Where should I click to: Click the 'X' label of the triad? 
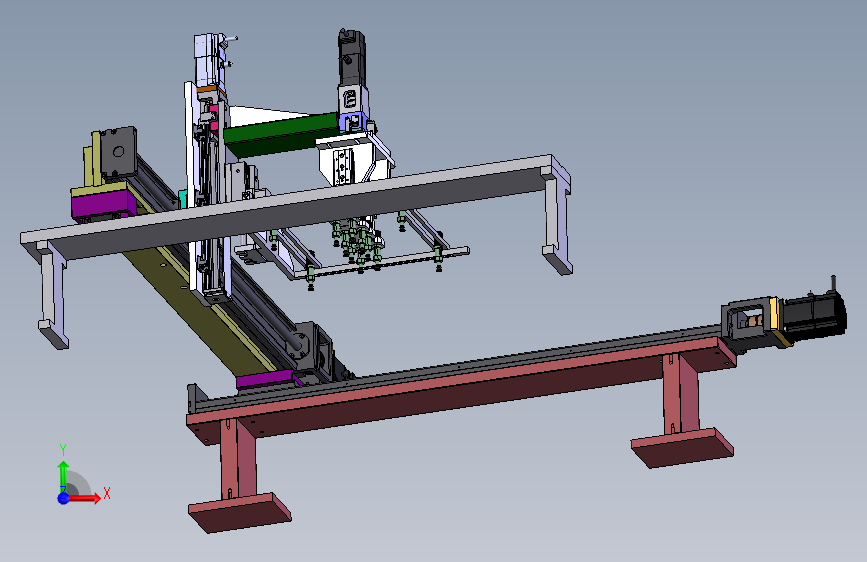tap(107, 493)
